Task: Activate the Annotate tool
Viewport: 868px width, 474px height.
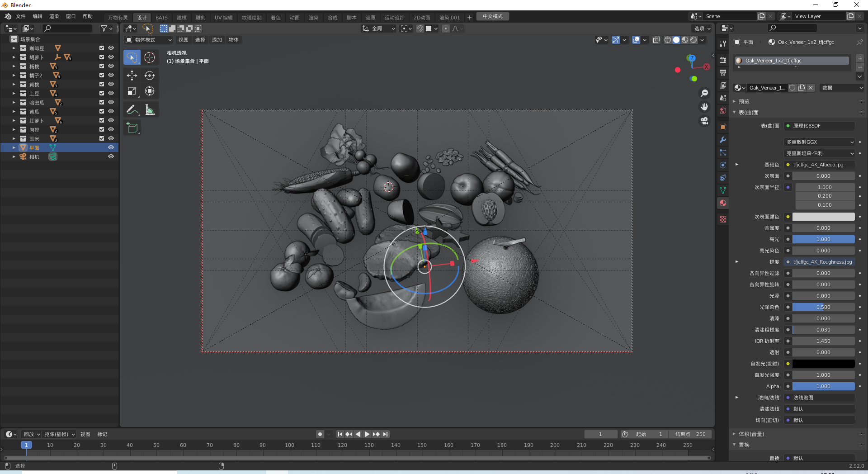Action: click(x=132, y=109)
